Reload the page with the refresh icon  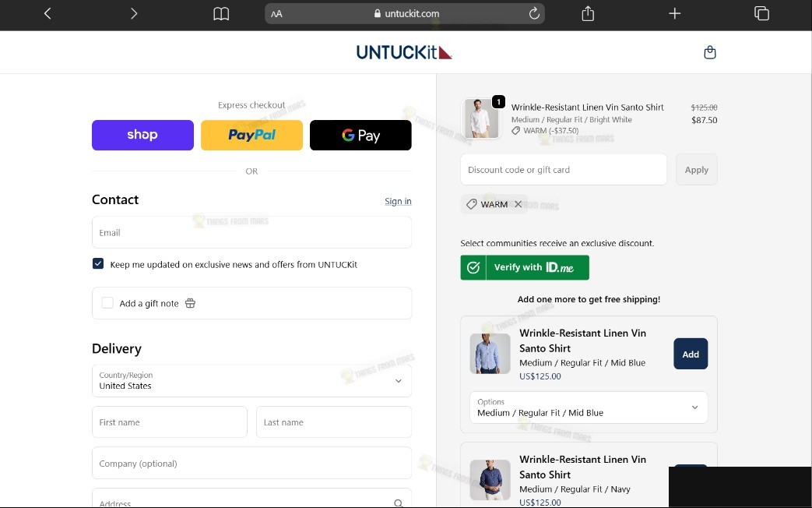coord(534,13)
